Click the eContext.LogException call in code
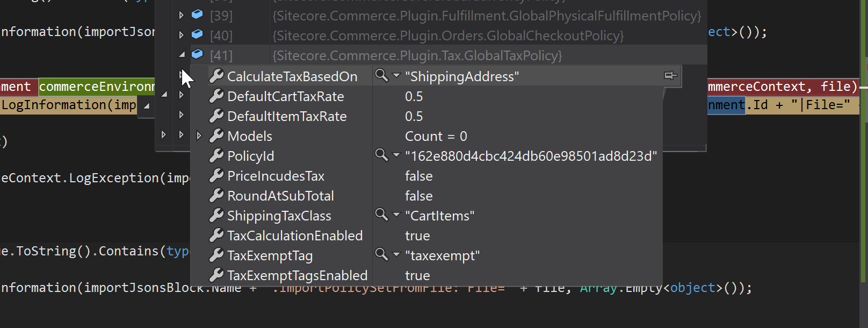Image resolution: width=868 pixels, height=328 pixels. point(95,178)
